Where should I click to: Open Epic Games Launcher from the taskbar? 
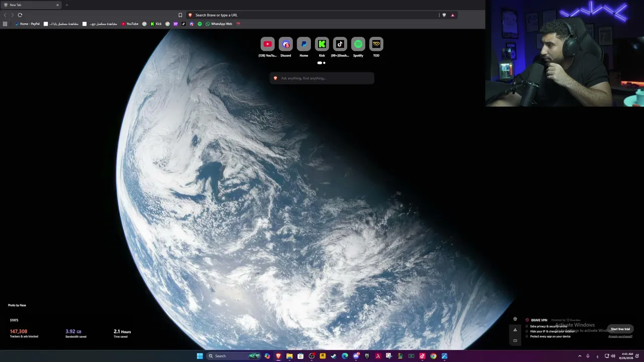pyautogui.click(x=367, y=356)
